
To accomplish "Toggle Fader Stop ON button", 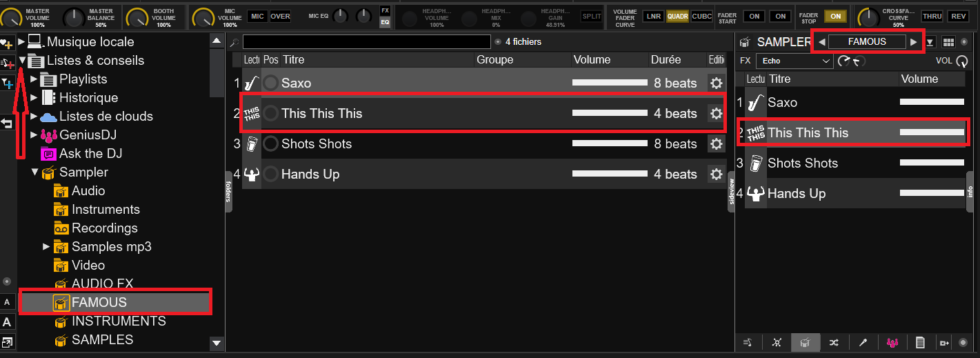I will pyautogui.click(x=836, y=17).
